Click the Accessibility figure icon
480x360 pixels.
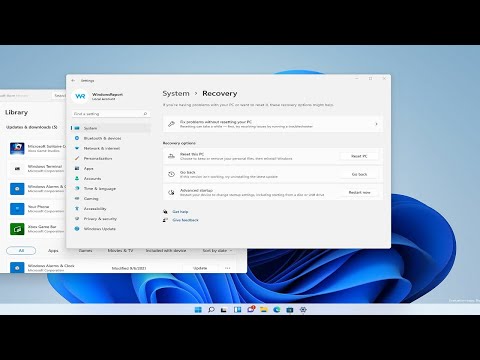(77, 208)
